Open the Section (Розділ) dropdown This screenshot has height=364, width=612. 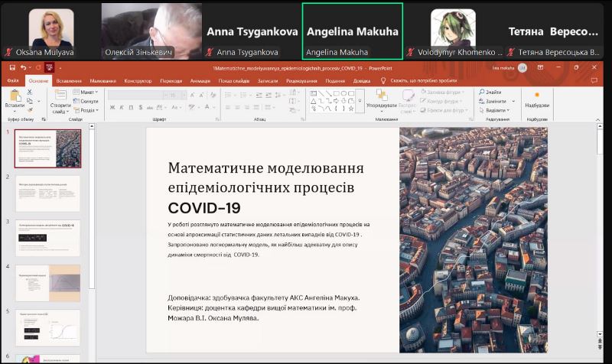pos(86,110)
